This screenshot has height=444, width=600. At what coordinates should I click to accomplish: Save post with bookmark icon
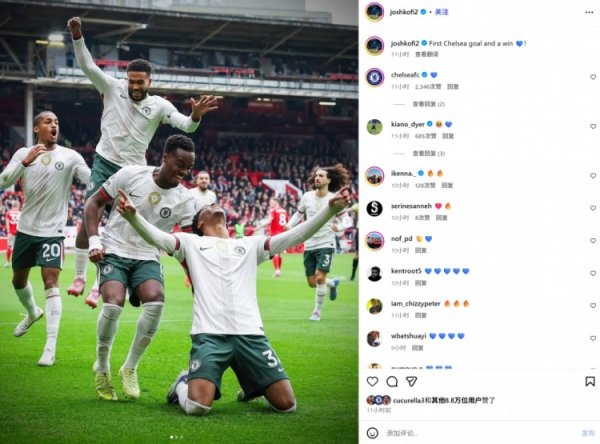click(x=590, y=381)
